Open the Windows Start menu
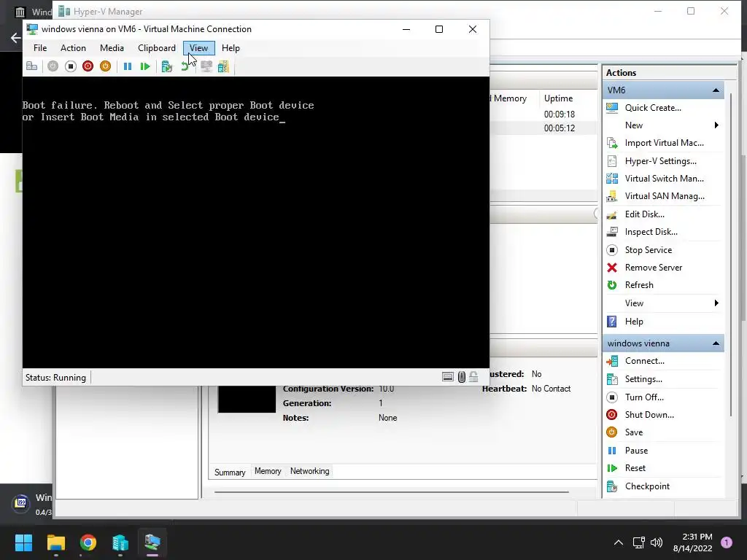Viewport: 747px width, 560px height. [23, 542]
